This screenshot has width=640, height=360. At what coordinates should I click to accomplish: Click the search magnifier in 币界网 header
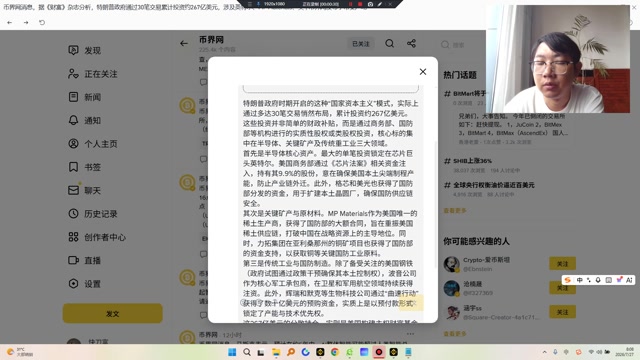[x=389, y=43]
